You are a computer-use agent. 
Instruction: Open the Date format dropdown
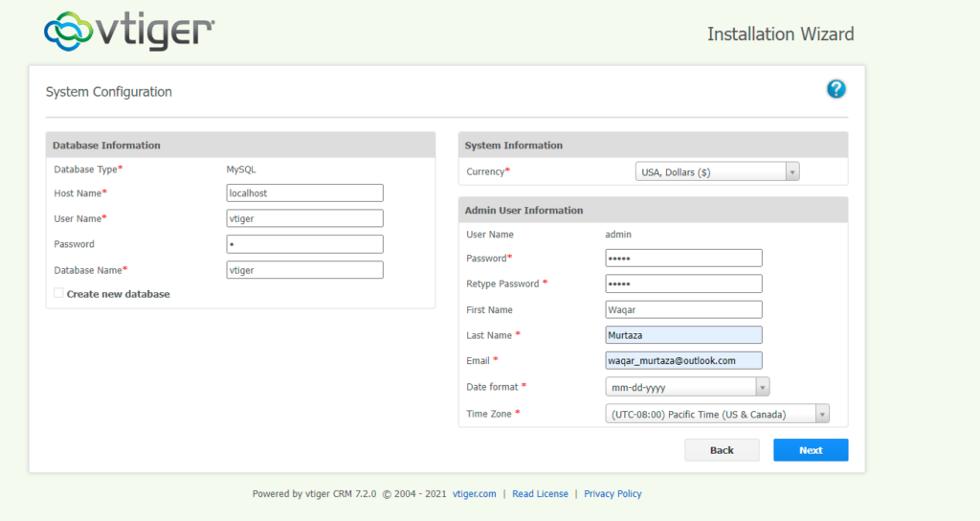click(x=687, y=387)
